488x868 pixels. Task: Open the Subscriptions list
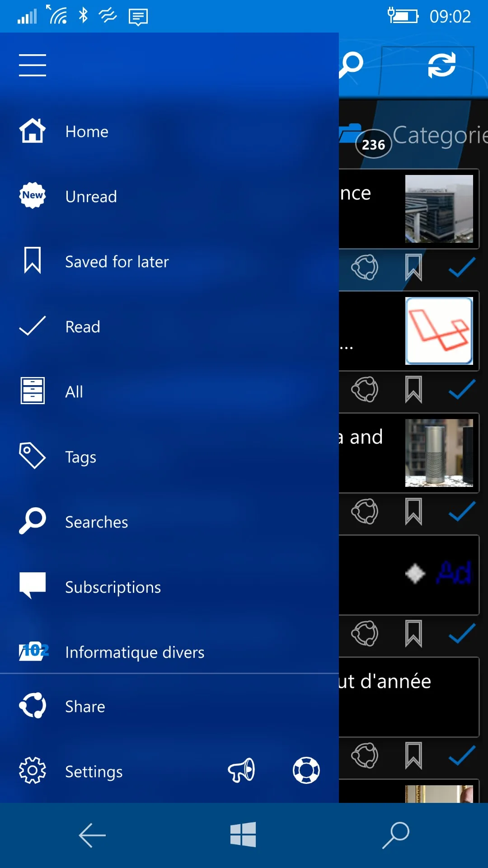[169, 587]
